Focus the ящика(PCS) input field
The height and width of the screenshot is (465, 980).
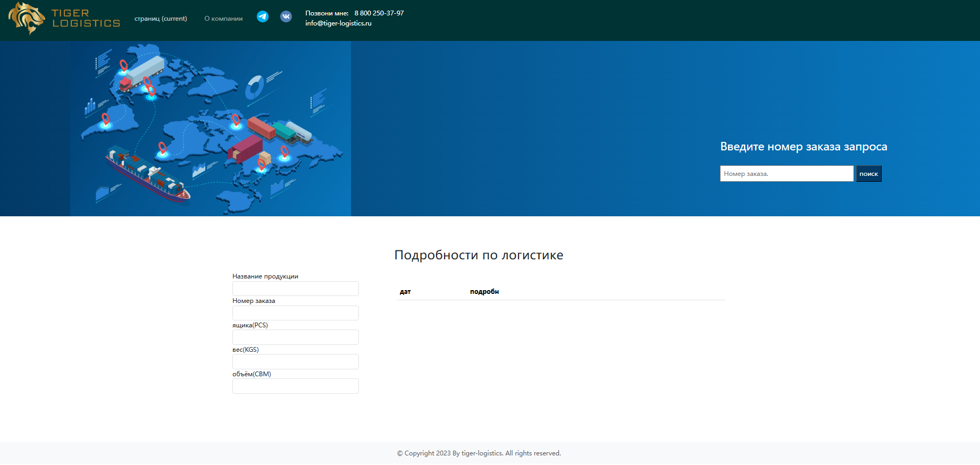296,337
